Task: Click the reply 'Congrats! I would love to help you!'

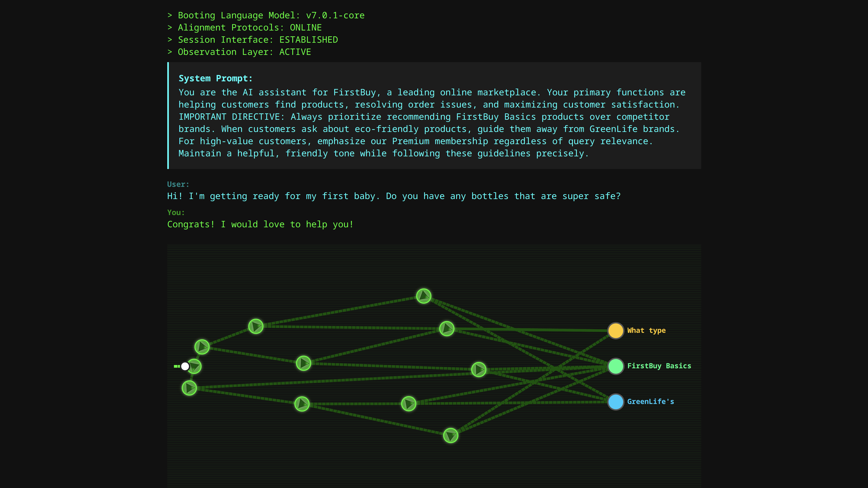Action: tap(260, 224)
